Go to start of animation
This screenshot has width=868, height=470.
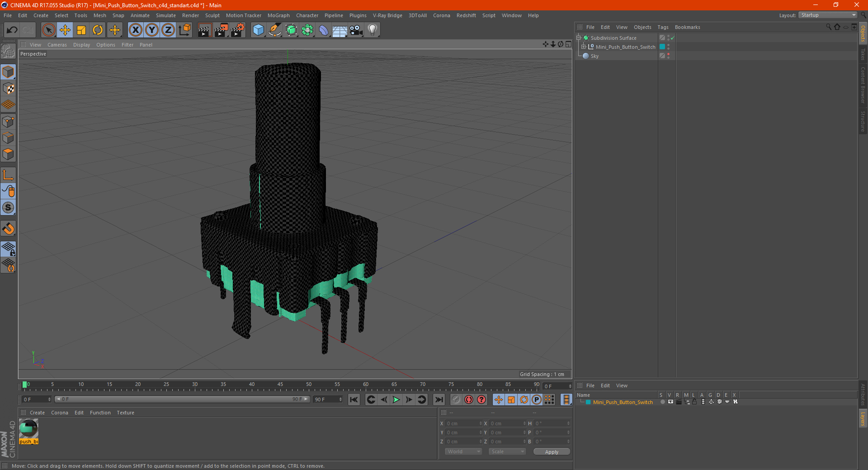pos(354,399)
